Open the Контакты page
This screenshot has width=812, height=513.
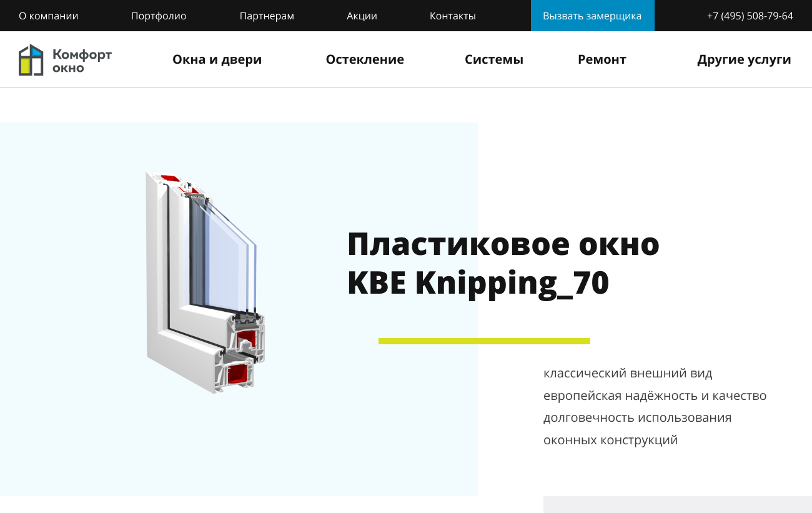tap(453, 16)
